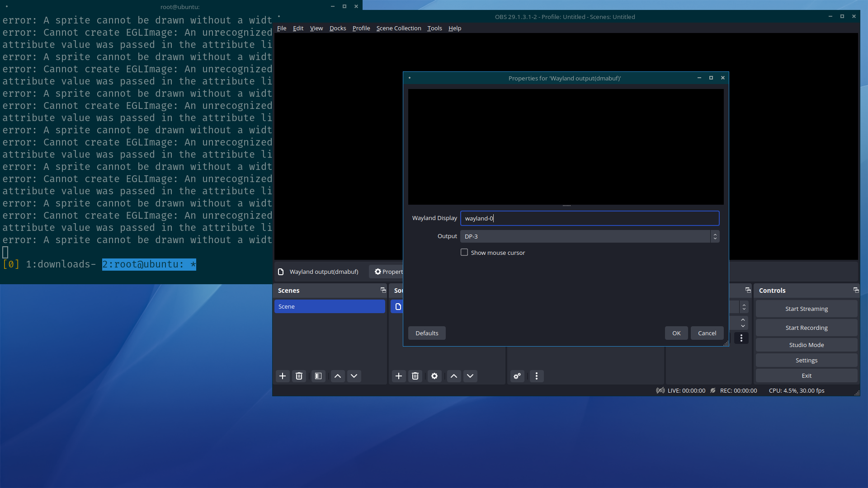Click Start Recording button
The image size is (868, 488).
807,328
